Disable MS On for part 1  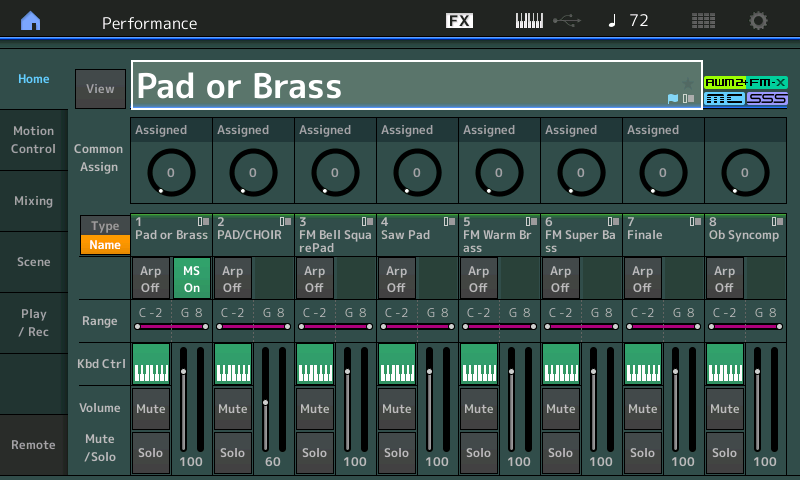(x=191, y=278)
